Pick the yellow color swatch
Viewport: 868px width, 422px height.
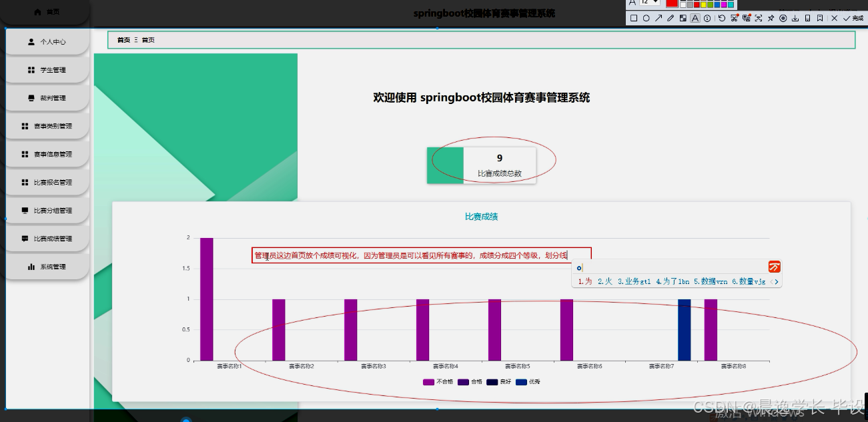[x=704, y=5]
